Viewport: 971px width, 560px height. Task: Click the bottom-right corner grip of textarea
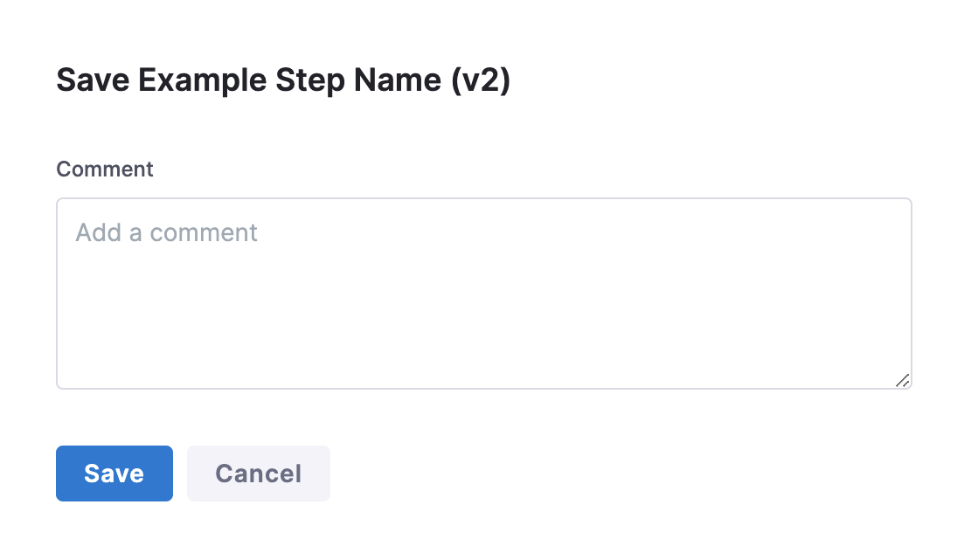[903, 380]
